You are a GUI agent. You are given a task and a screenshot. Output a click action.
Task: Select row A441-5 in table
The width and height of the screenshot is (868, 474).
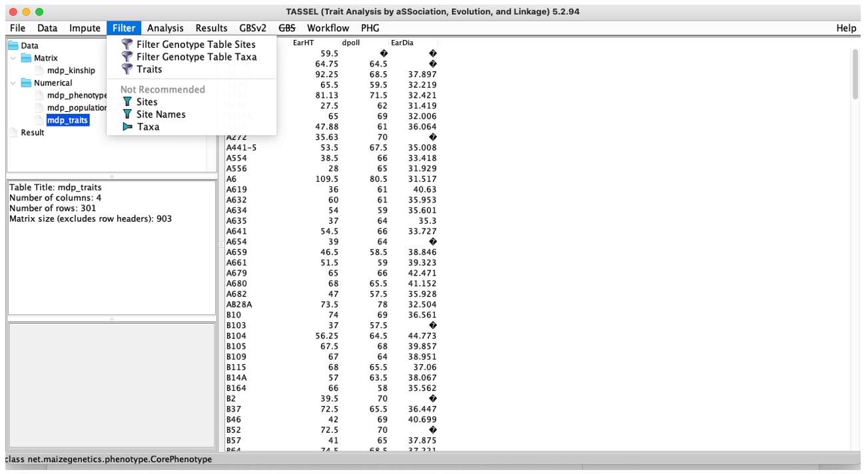pos(332,148)
